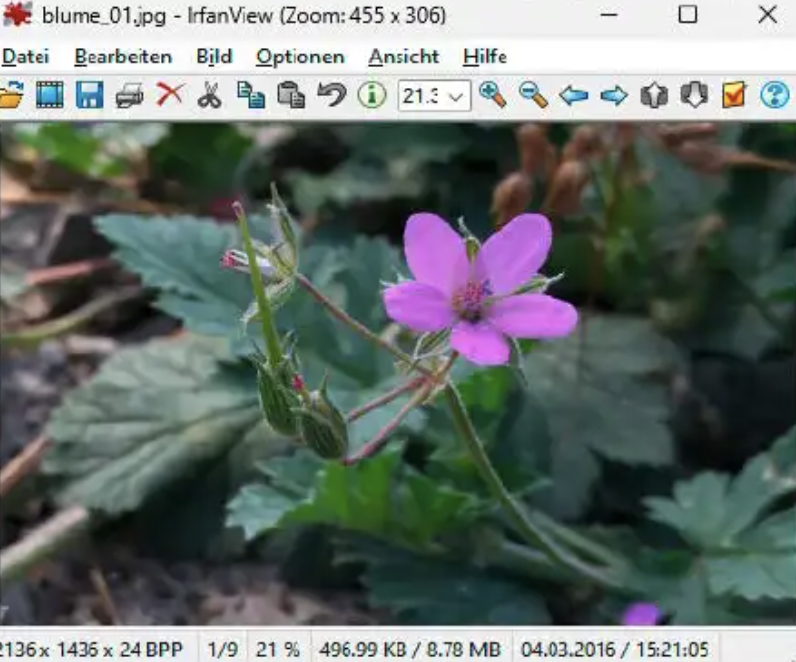Click the Print icon
The image size is (796, 662).
click(130, 96)
